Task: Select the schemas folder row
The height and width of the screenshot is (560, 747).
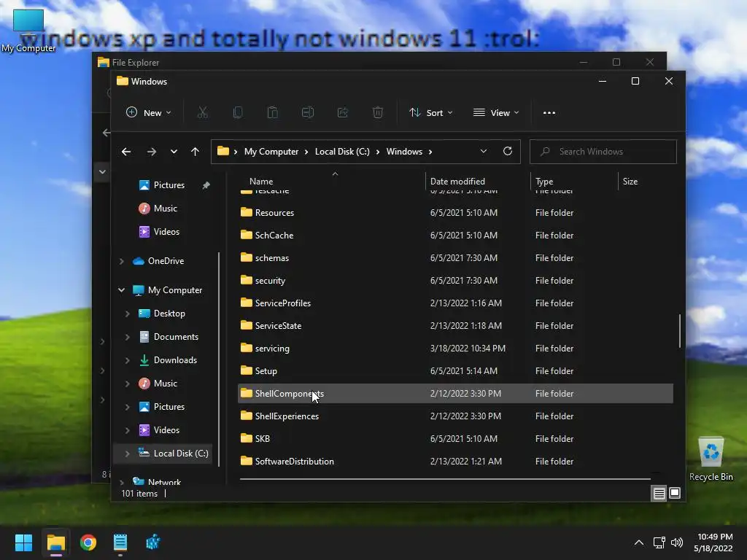Action: tap(455, 257)
